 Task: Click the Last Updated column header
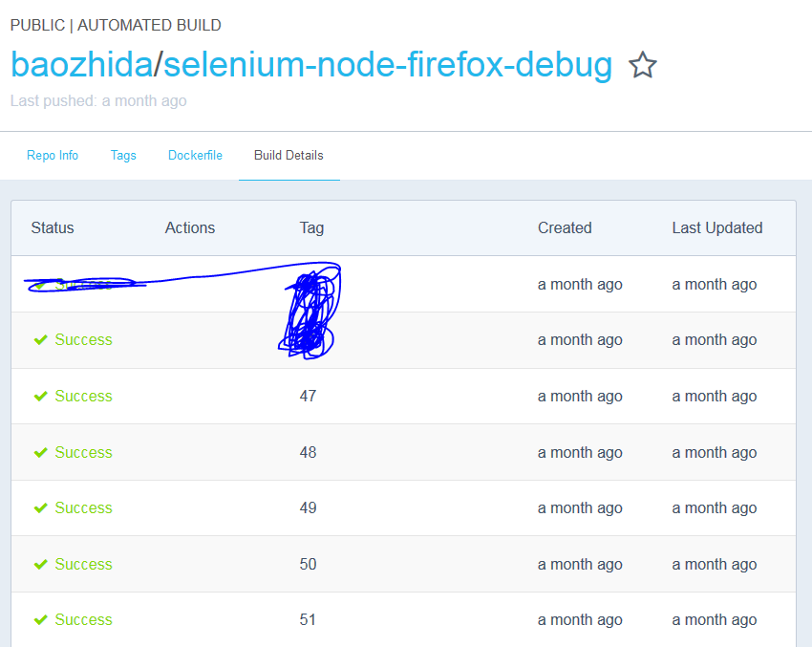pos(717,227)
